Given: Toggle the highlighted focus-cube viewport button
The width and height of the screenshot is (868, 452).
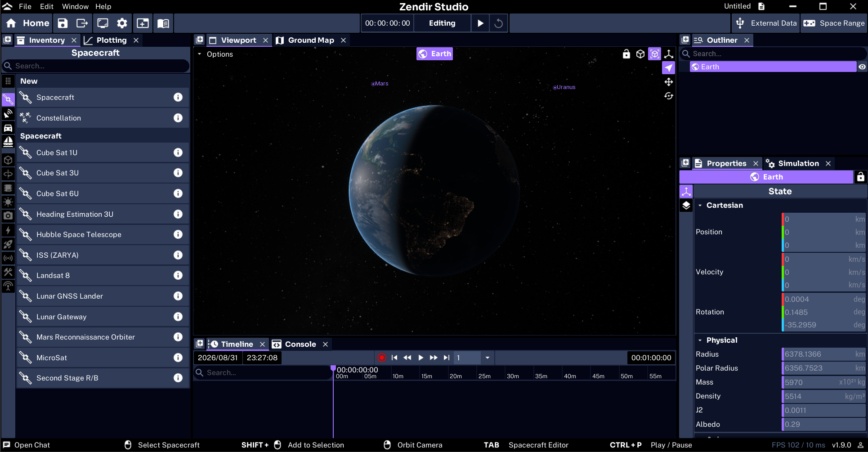Looking at the screenshot, I should [x=655, y=54].
